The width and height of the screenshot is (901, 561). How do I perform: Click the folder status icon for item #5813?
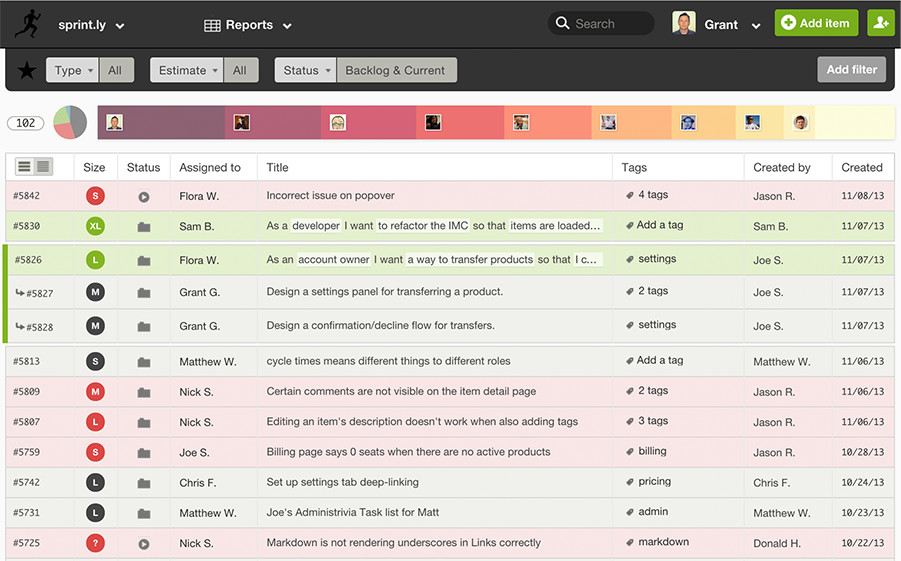point(144,362)
